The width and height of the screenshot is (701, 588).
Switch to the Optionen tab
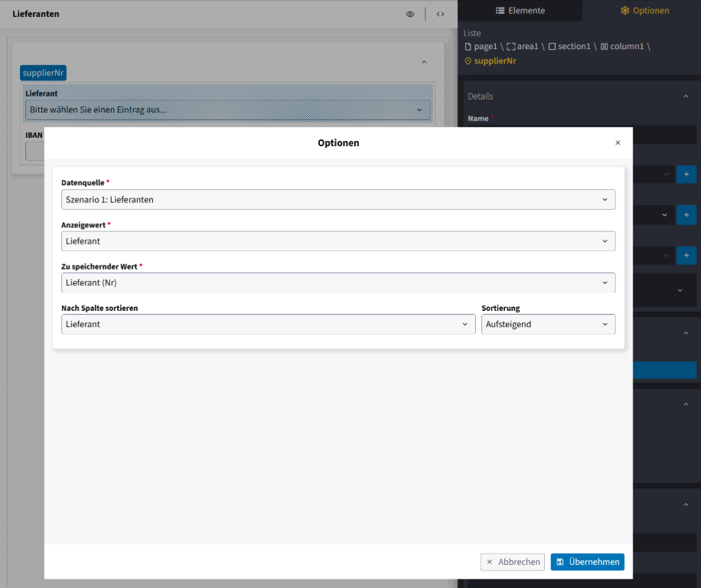click(644, 10)
